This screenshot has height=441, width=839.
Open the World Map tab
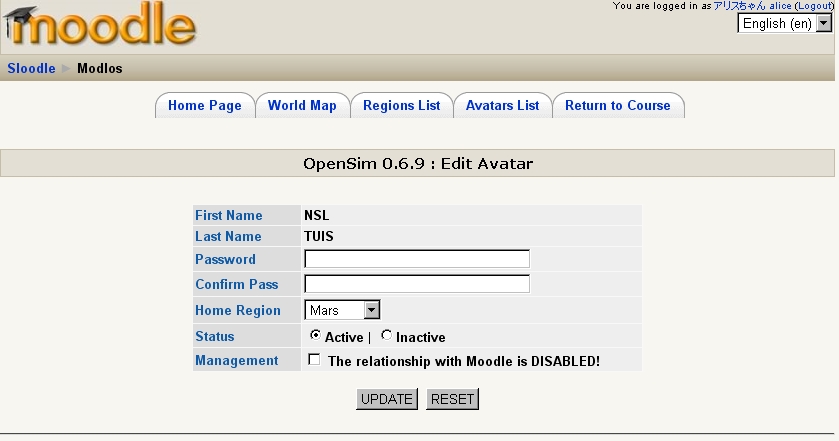coord(302,105)
